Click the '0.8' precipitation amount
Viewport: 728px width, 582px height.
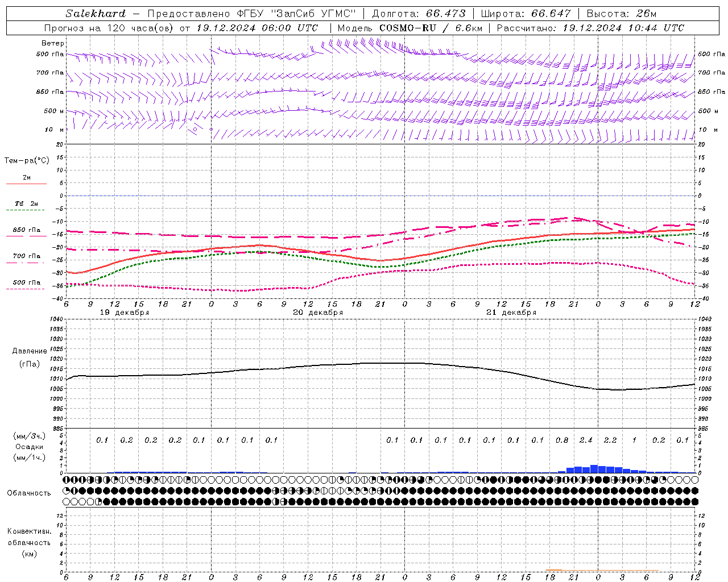click(562, 440)
